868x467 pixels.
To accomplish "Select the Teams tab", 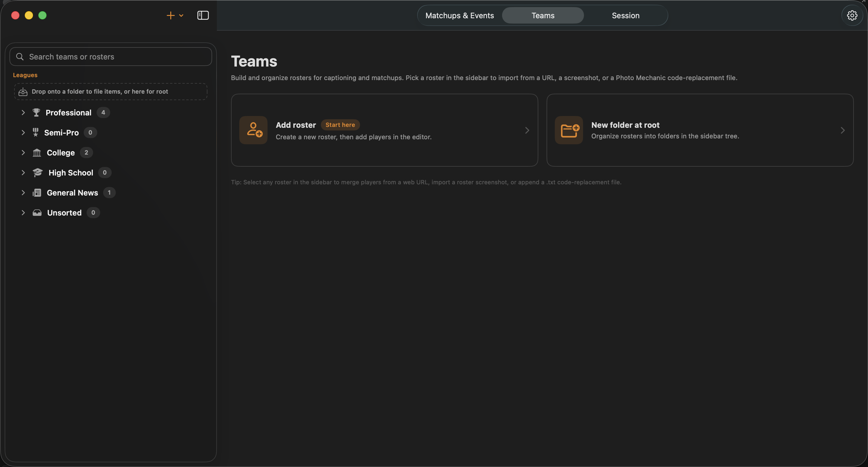I will click(x=542, y=16).
